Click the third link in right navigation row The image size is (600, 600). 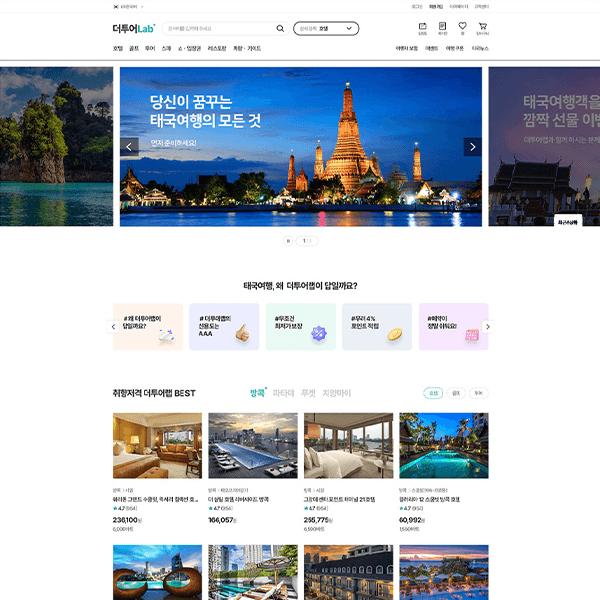(455, 48)
